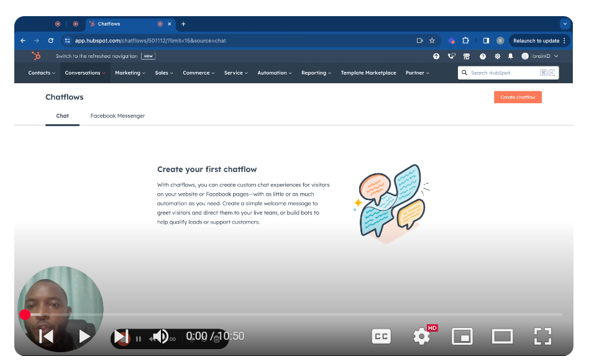
Task: Click the NEW badge beside refreshed navigation
Action: 148,57
